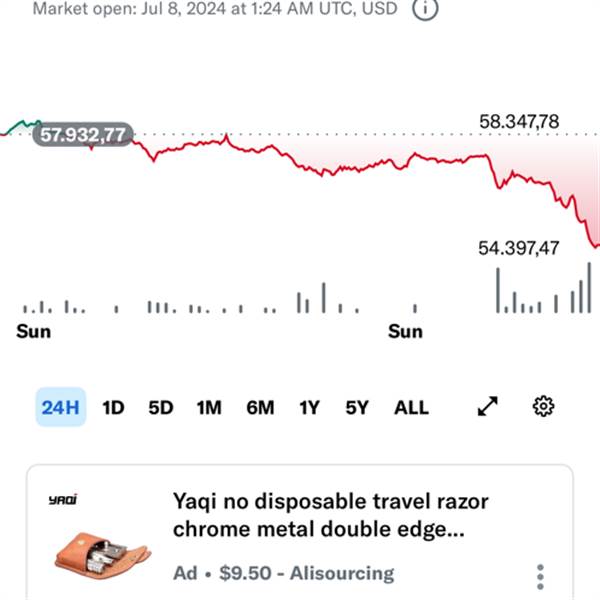Switch to the 1D time range
This screenshot has width=600, height=600.
pos(113,408)
